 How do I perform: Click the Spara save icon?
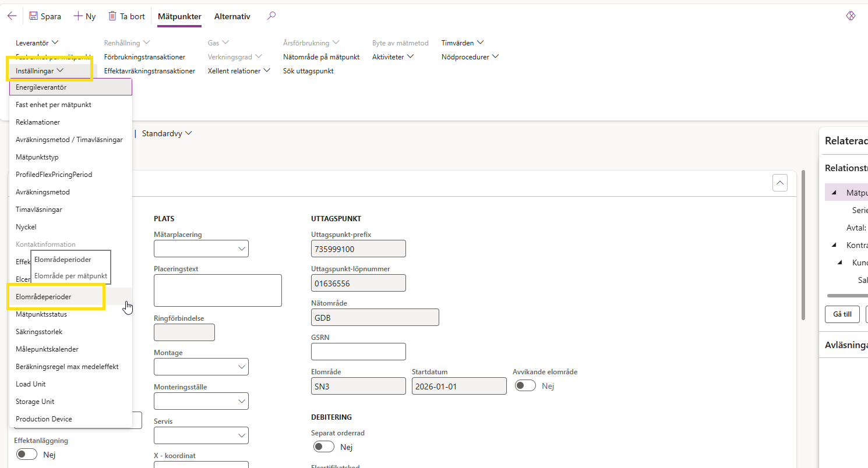(x=34, y=16)
